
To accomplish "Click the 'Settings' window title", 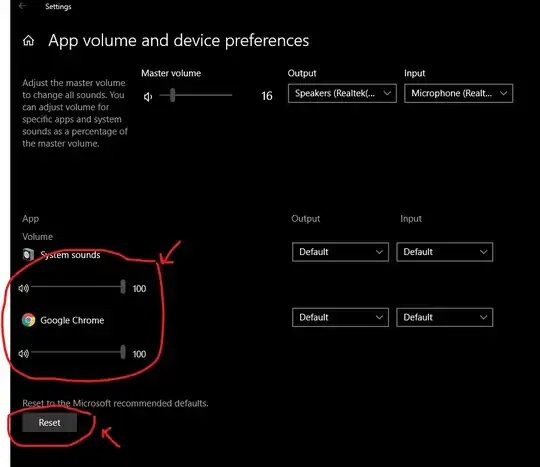I will (x=58, y=7).
